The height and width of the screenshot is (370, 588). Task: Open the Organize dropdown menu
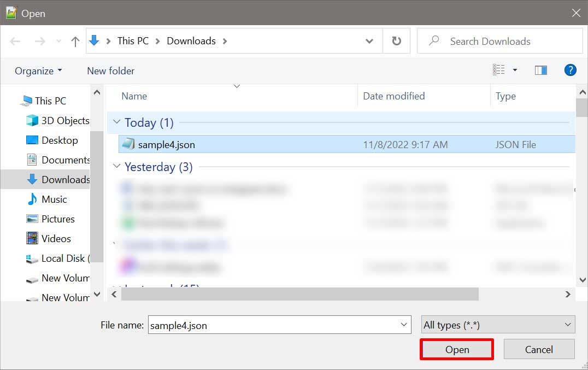point(37,71)
